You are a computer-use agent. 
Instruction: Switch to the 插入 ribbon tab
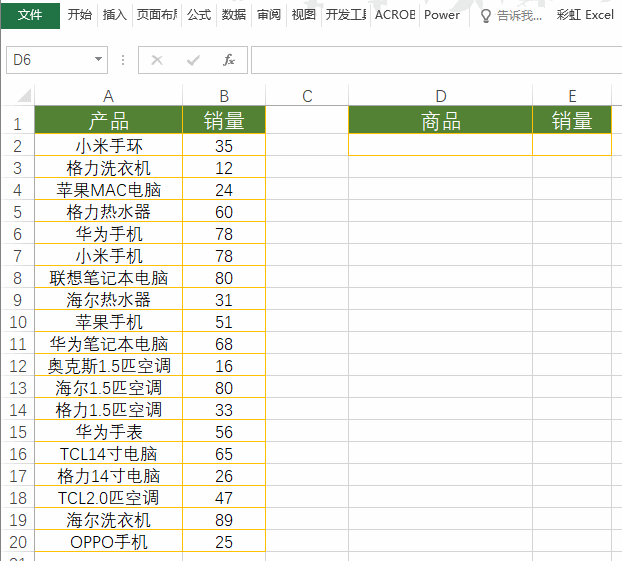pos(115,15)
